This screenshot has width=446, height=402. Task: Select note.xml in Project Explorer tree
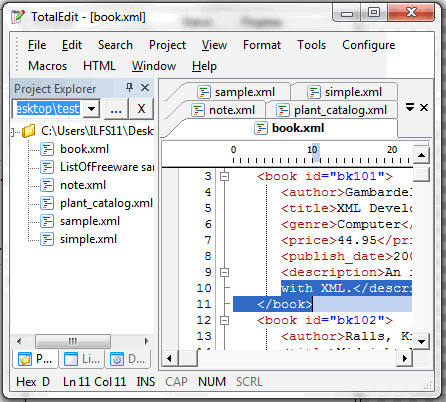pyautogui.click(x=83, y=185)
